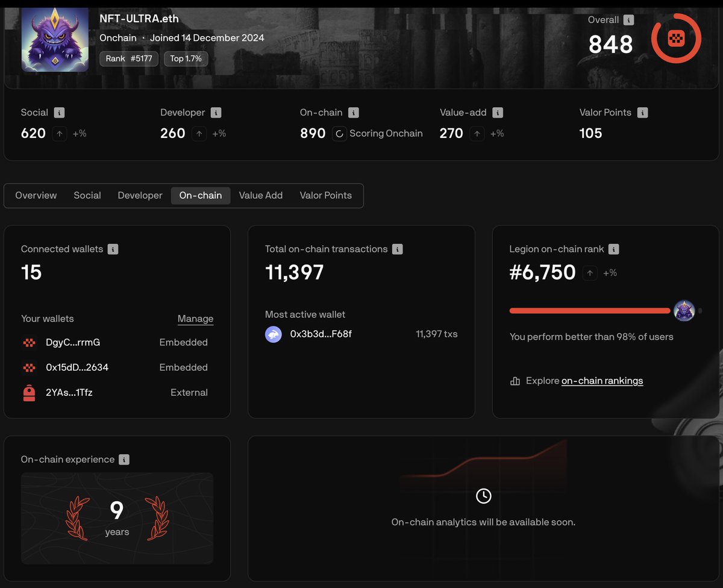
Task: Click the clock icon in analytics panel
Action: 483,496
